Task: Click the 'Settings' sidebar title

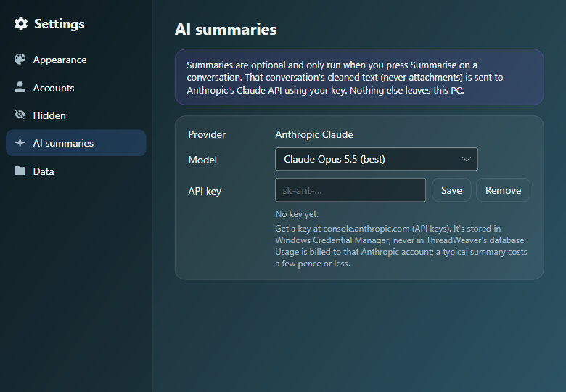Action: click(x=60, y=24)
